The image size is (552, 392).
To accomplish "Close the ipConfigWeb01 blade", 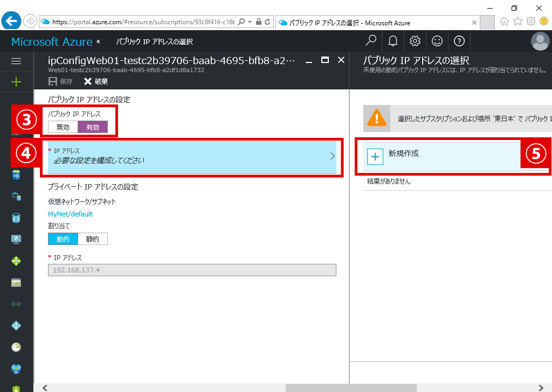I will tap(341, 60).
